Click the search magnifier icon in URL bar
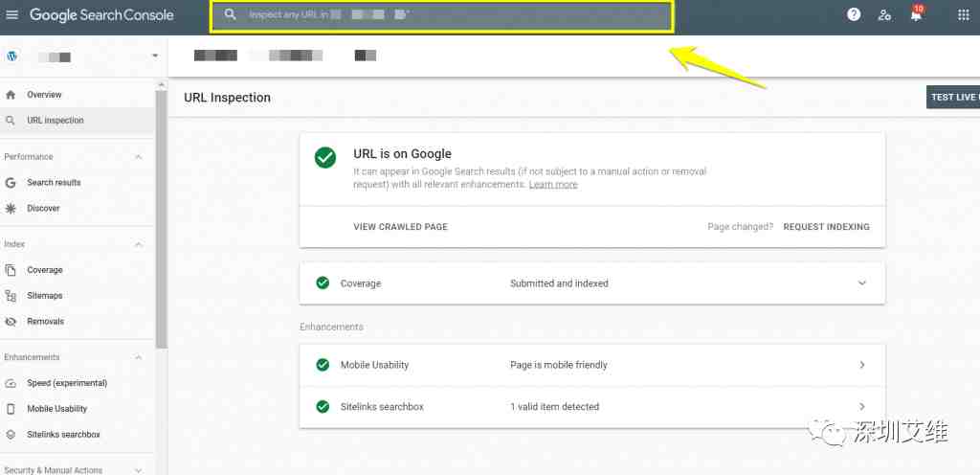The width and height of the screenshot is (980, 475). coord(231,14)
